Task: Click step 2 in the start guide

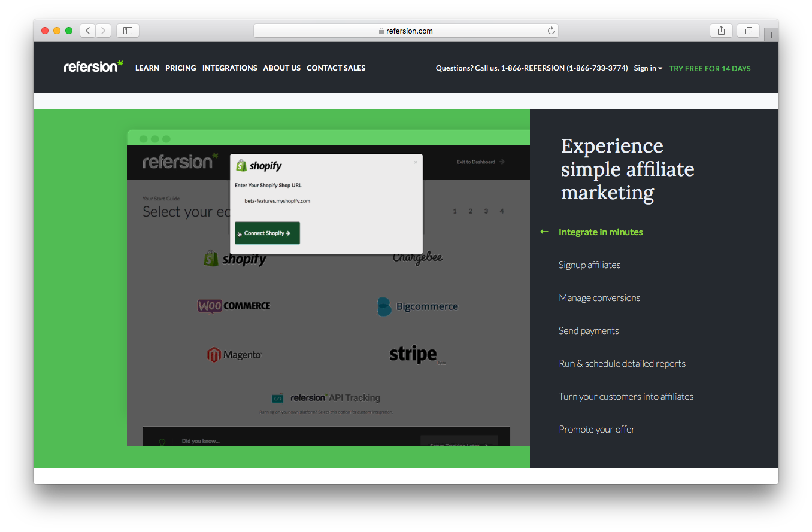Action: coord(471,211)
